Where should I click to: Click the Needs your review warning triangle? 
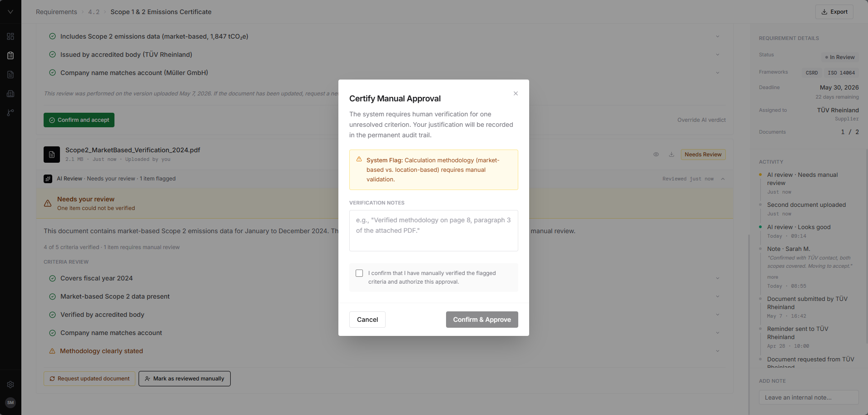pos(48,203)
